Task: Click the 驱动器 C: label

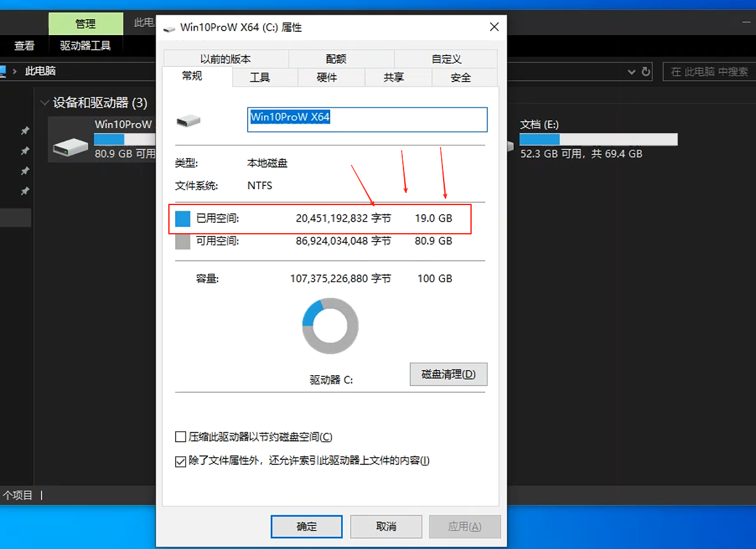Action: pos(331,380)
